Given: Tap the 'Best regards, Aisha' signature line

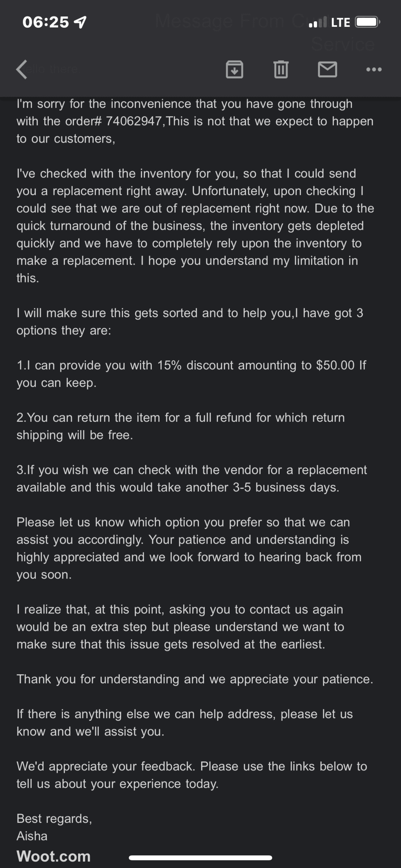Looking at the screenshot, I should 54,827.
